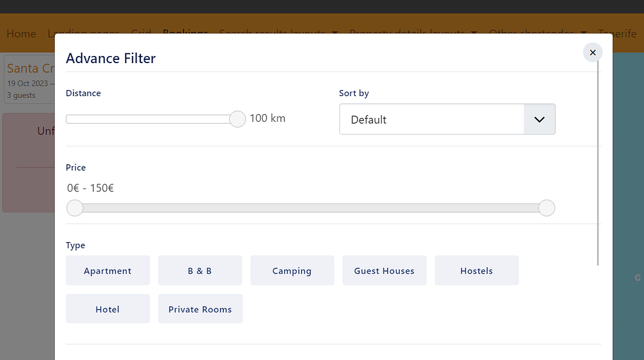
Task: Click the Sort by dropdown chevron arrow
Action: click(539, 119)
